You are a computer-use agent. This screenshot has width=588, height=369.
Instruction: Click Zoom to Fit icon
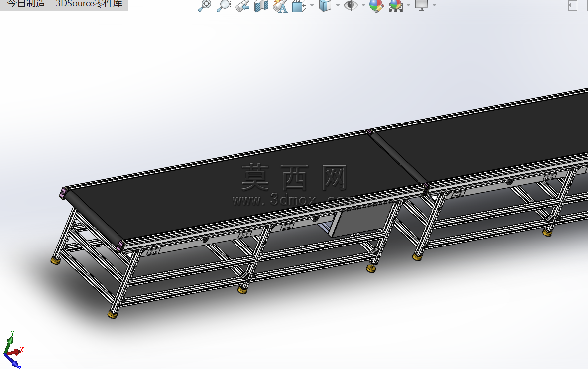205,5
